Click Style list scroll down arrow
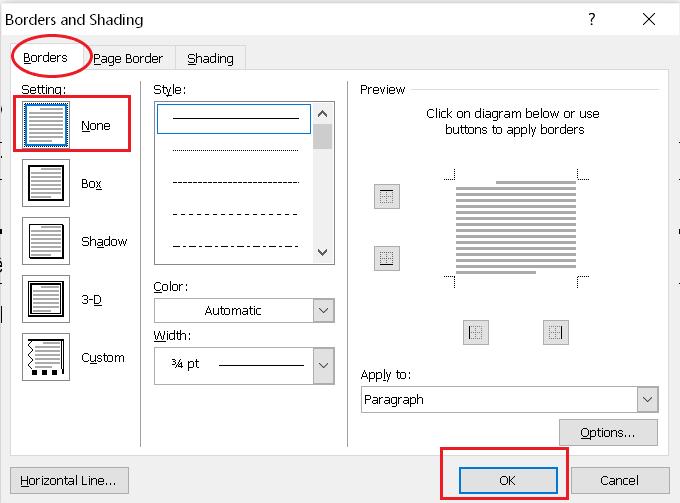This screenshot has width=680, height=503. point(322,252)
